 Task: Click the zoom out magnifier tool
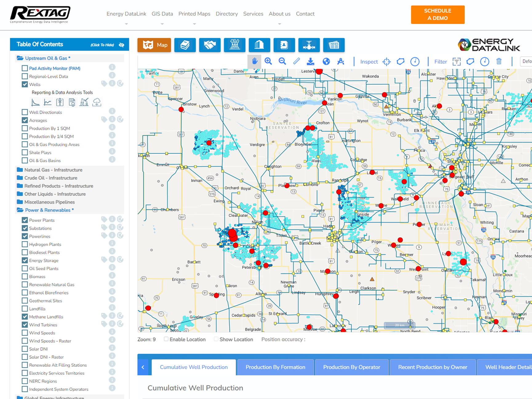pyautogui.click(x=282, y=61)
